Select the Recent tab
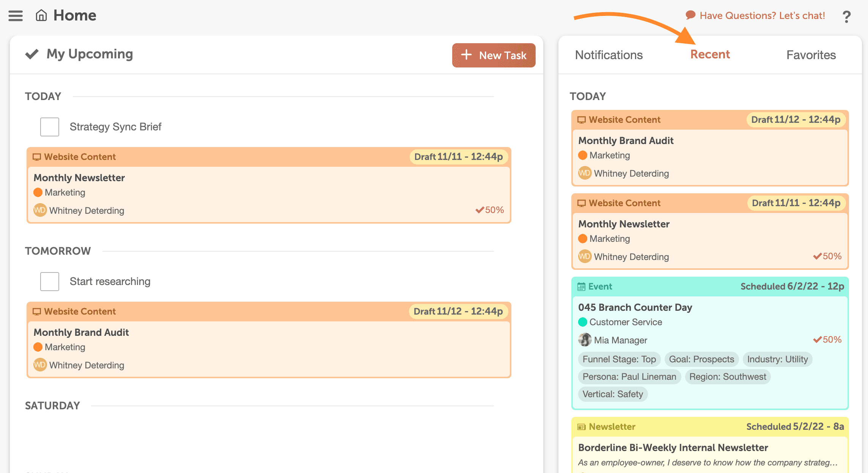Viewport: 868px width, 473px height. [710, 54]
